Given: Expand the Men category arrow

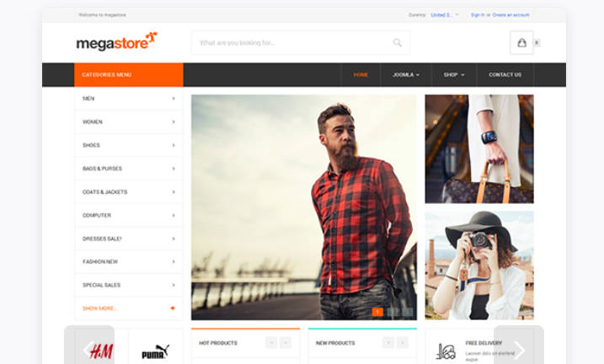Looking at the screenshot, I should pos(174,99).
